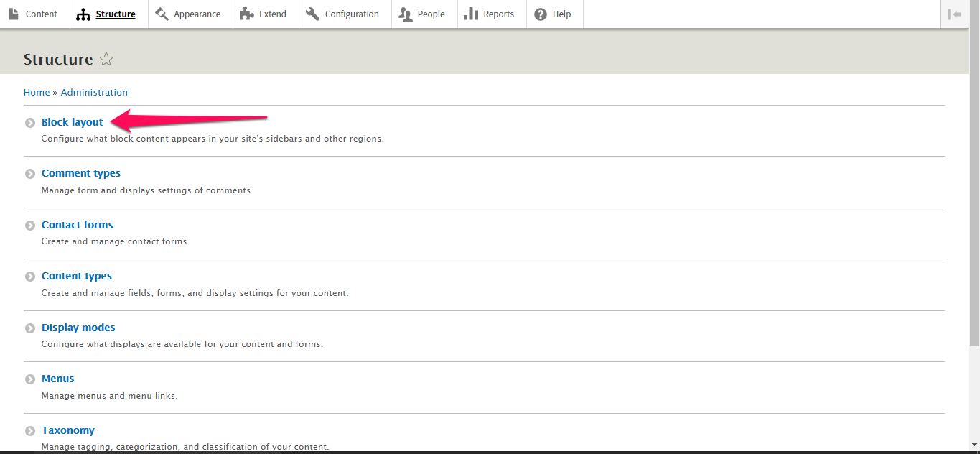Click the arrow bullet icon beside Menus
The width and height of the screenshot is (980, 454).
[x=30, y=379]
